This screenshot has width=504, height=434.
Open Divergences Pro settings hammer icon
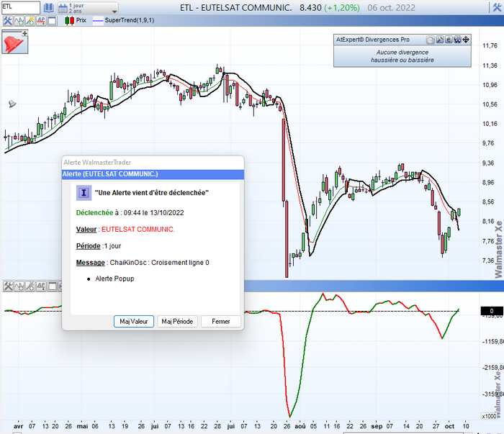click(439, 40)
